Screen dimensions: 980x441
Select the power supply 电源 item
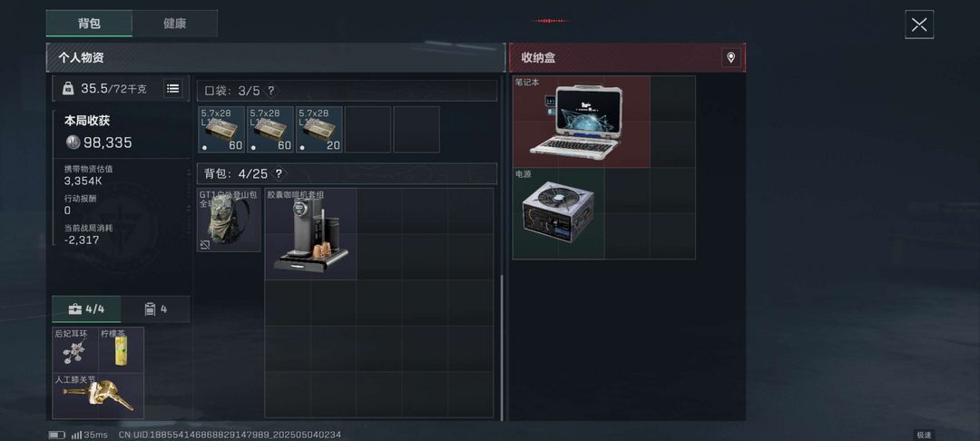tap(558, 213)
